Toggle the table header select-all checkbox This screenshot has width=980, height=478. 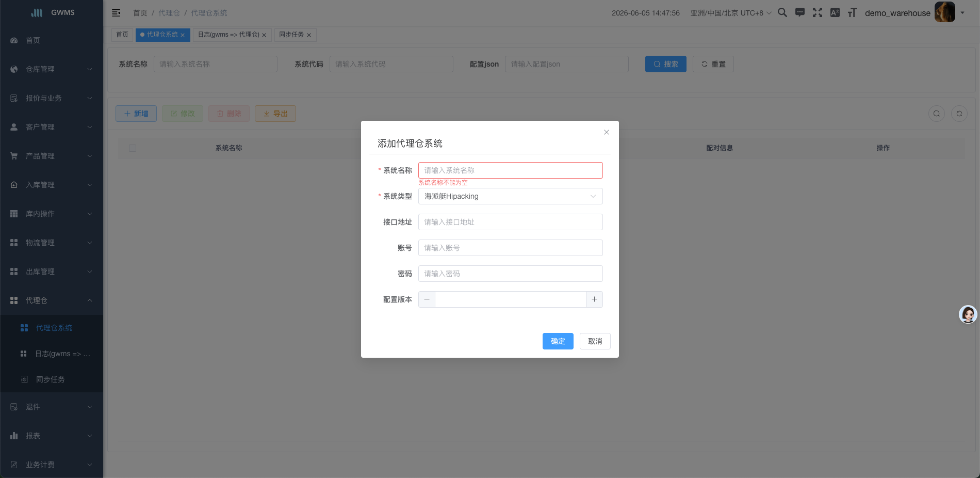(x=133, y=148)
